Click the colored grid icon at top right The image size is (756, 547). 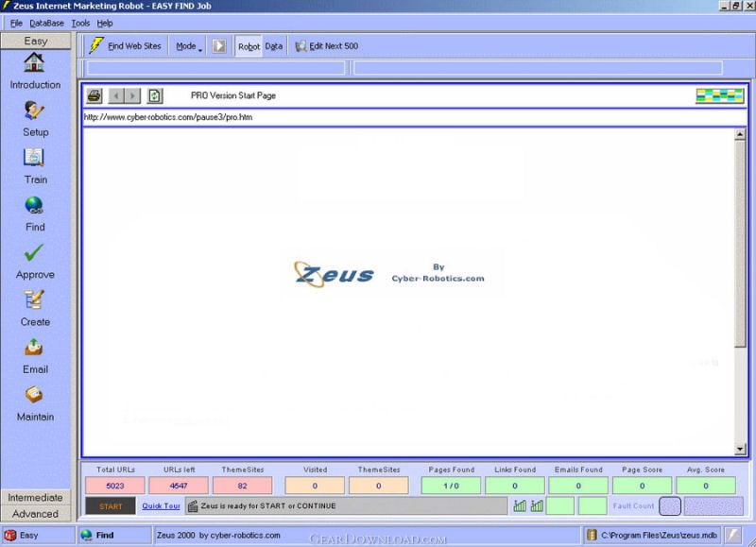coord(719,95)
